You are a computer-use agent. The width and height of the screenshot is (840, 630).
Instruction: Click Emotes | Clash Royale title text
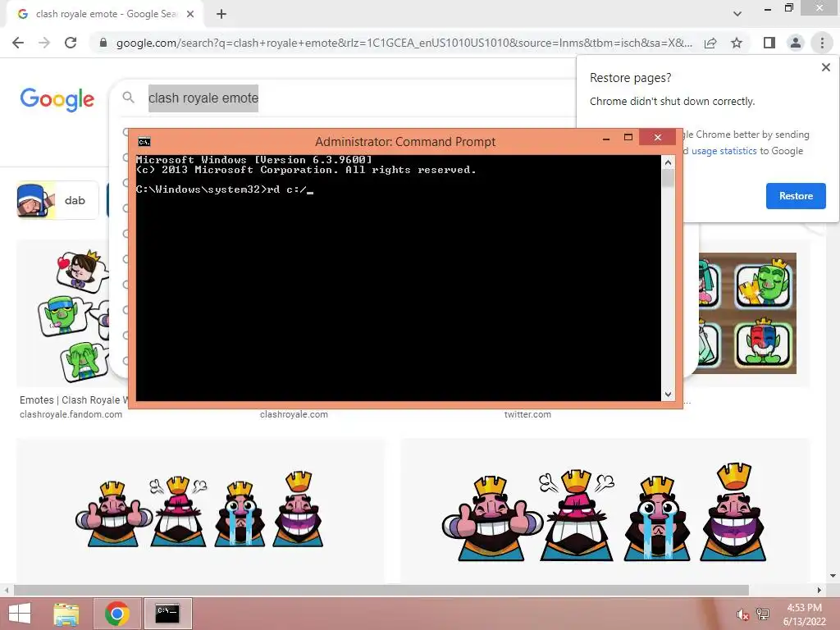[73, 400]
